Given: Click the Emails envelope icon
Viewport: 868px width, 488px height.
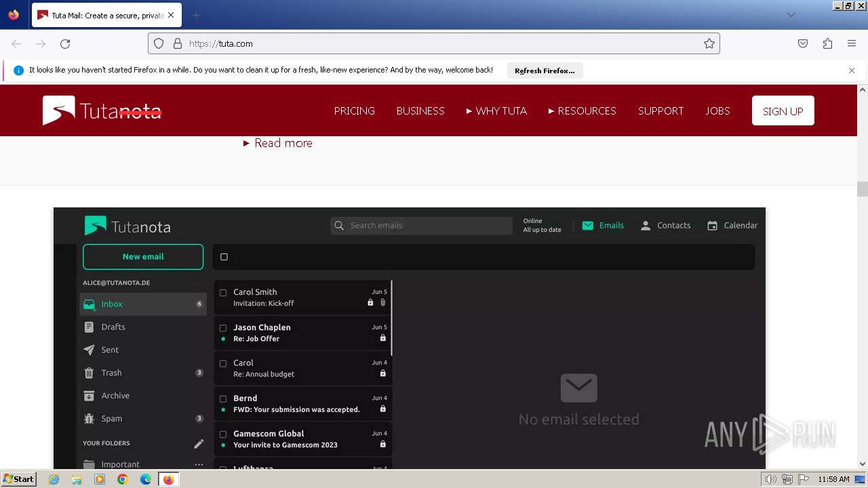Looking at the screenshot, I should (x=588, y=226).
